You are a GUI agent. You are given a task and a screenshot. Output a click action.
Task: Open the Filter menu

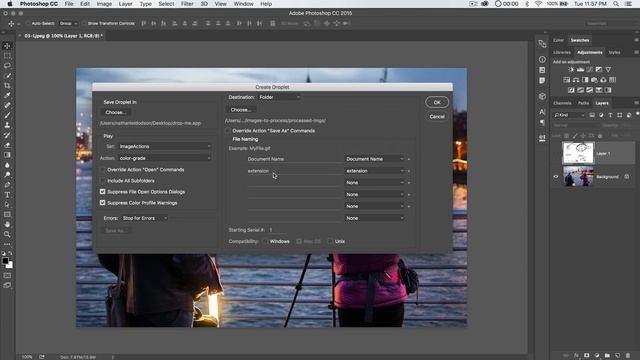(187, 4)
